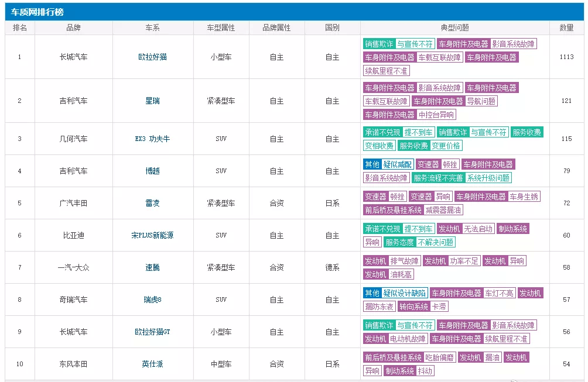
Task: Click the 漏油 tag in 英仕派 row
Action: point(492,357)
